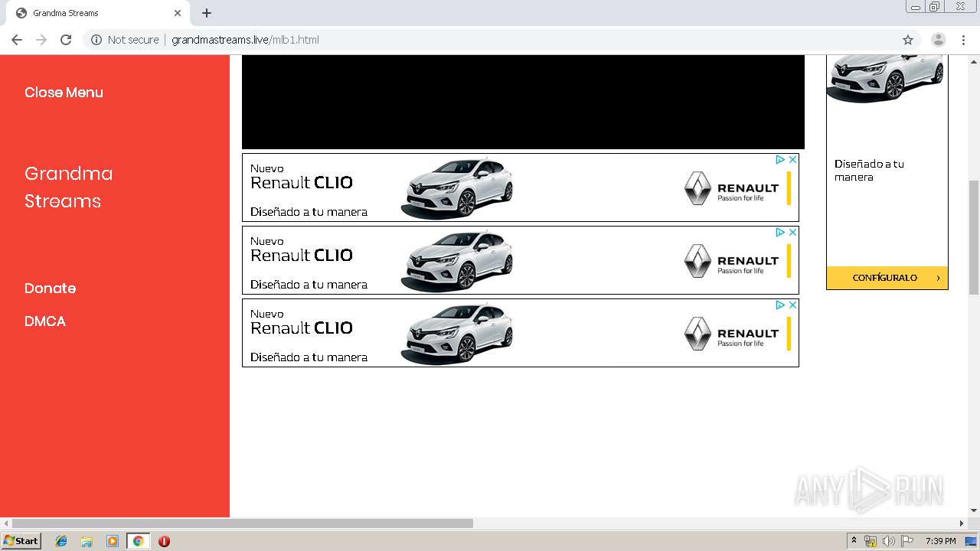The image size is (980, 551).
Task: Close the third banner ad
Action: (793, 305)
